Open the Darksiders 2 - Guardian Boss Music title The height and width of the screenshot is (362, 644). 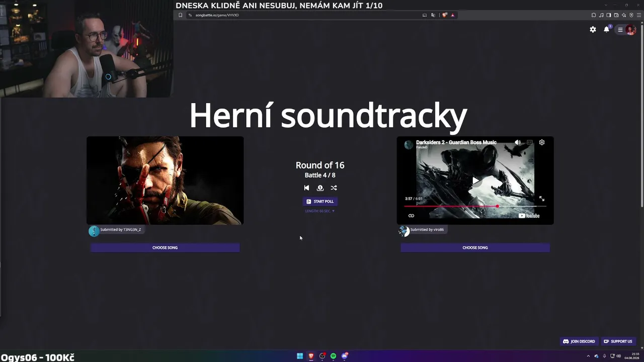tap(456, 142)
